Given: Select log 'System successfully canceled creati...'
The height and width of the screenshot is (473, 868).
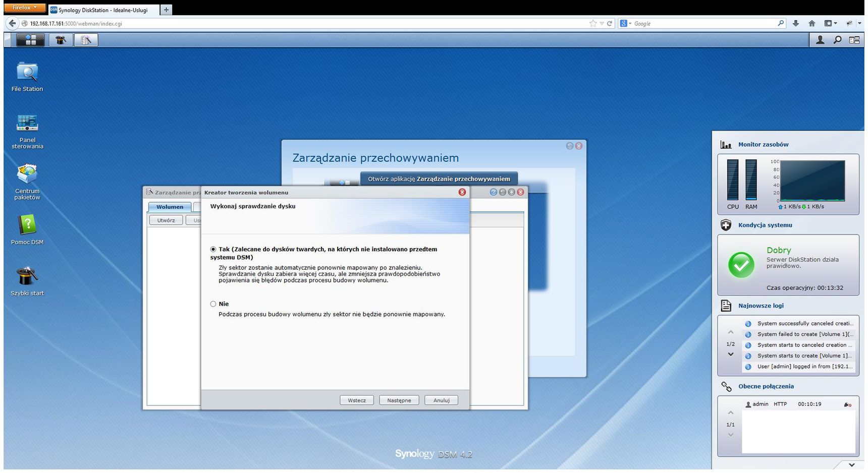Looking at the screenshot, I should (x=799, y=324).
